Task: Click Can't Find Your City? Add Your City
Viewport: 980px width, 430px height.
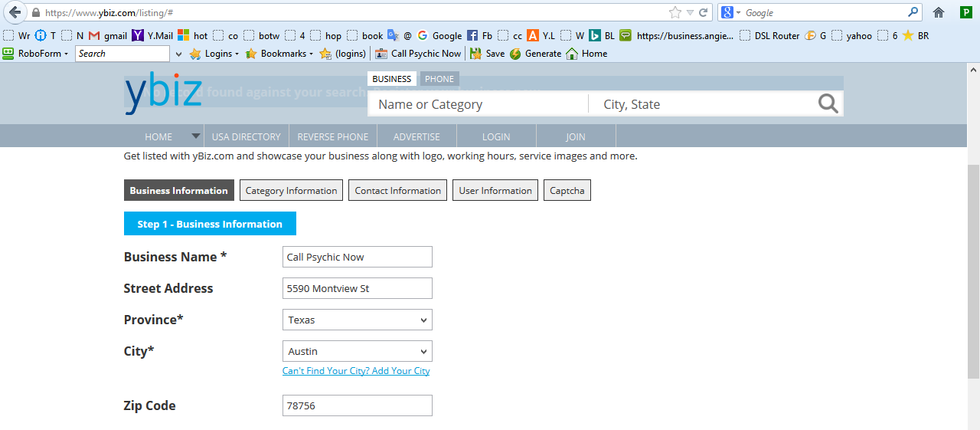Action: point(356,371)
